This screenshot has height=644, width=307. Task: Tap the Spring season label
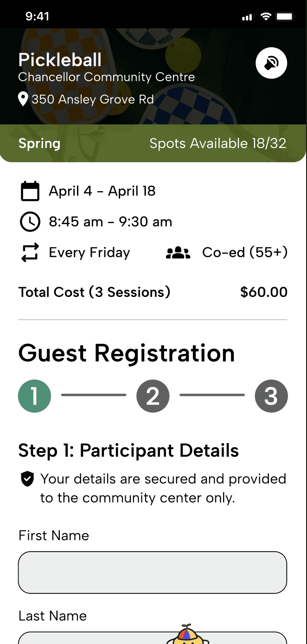(39, 143)
